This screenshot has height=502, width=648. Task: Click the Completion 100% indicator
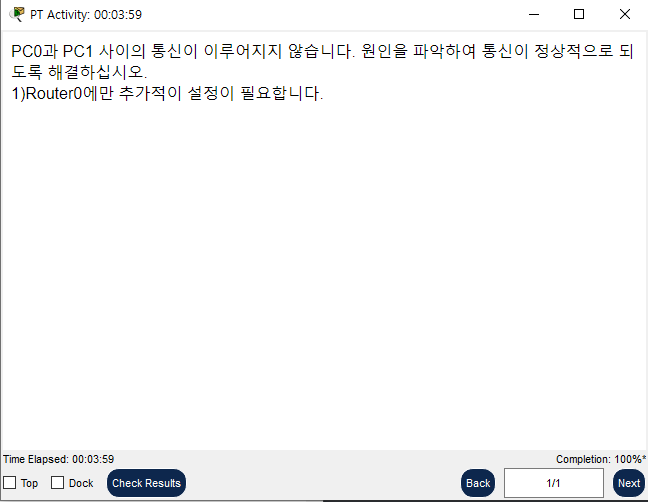click(600, 459)
